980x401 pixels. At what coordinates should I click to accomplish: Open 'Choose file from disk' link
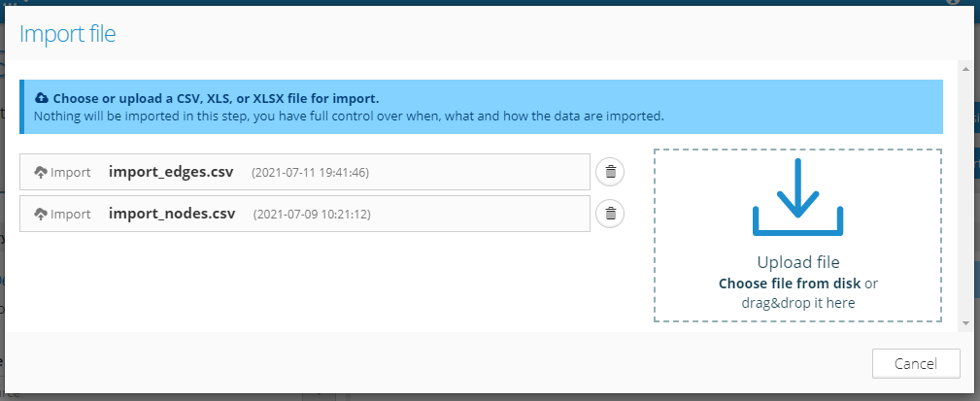click(x=790, y=284)
